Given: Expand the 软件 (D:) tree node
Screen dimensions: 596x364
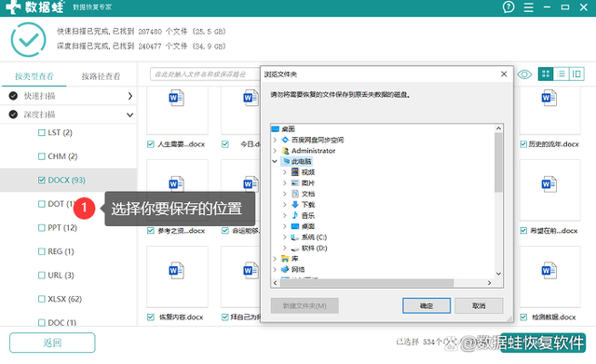Looking at the screenshot, I should pos(285,249).
